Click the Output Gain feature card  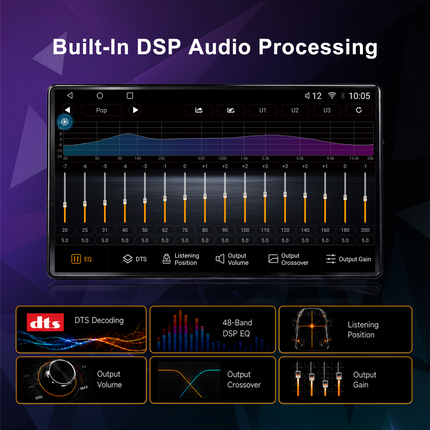pyautogui.click(x=345, y=380)
